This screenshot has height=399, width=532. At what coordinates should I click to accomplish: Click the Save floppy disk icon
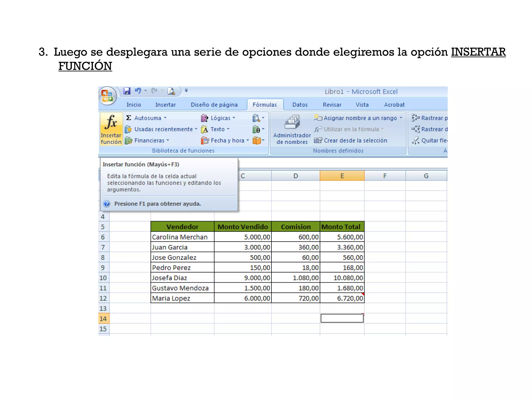point(127,91)
